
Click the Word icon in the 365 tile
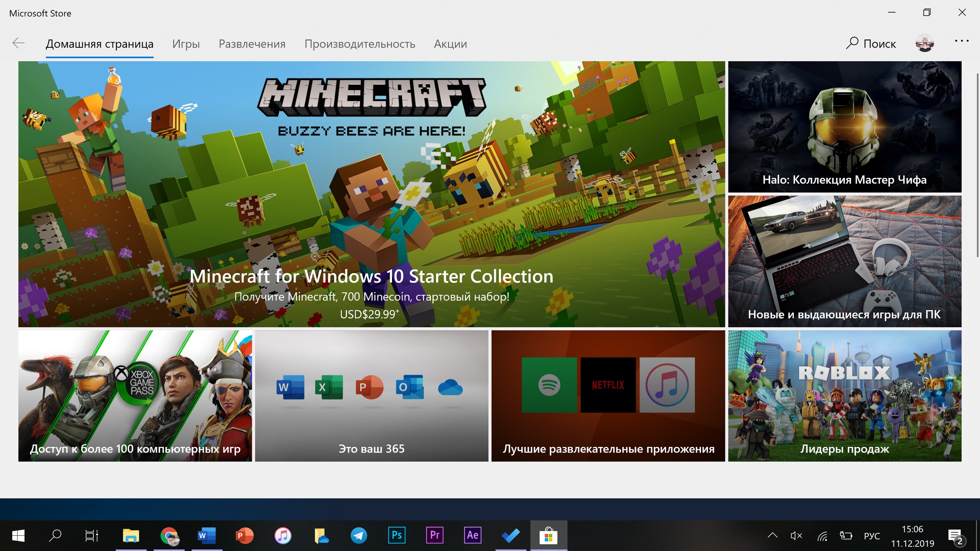pyautogui.click(x=290, y=387)
